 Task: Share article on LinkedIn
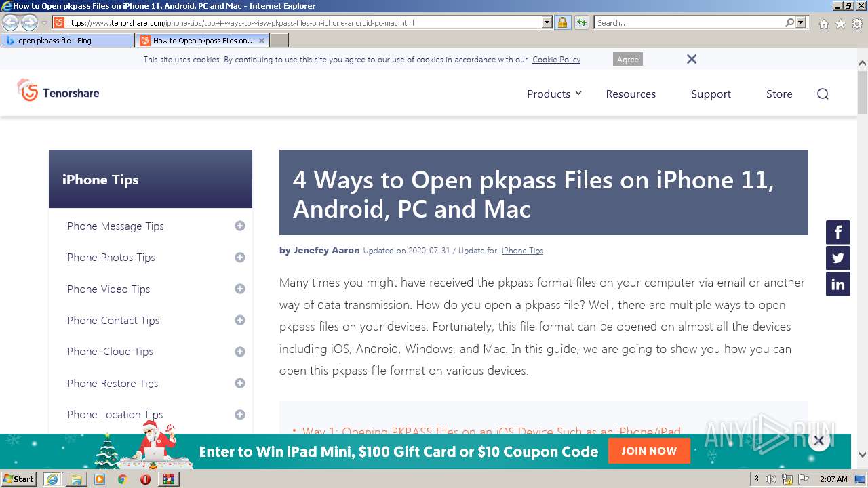tap(838, 284)
